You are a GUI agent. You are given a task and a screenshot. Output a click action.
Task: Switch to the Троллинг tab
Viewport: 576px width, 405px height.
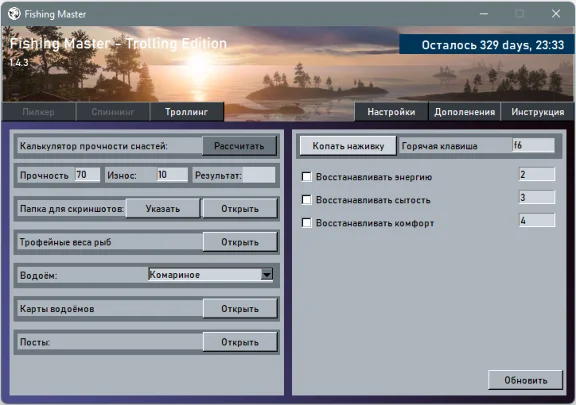pyautogui.click(x=187, y=112)
